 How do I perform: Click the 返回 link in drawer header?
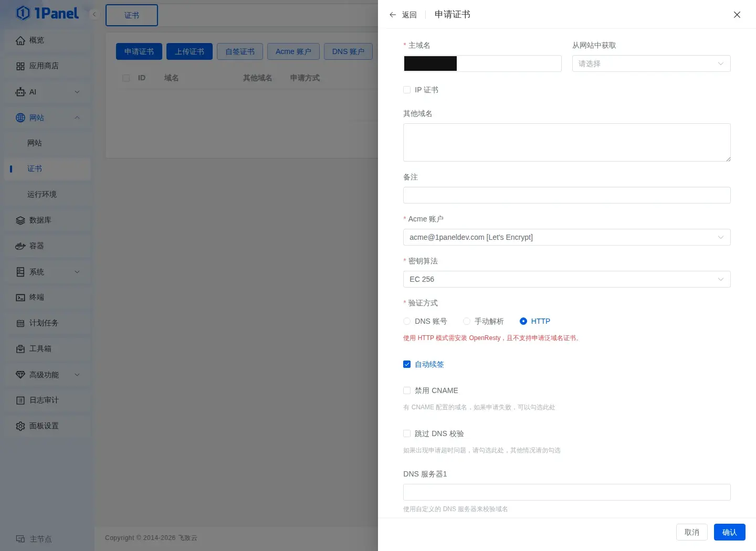[409, 15]
